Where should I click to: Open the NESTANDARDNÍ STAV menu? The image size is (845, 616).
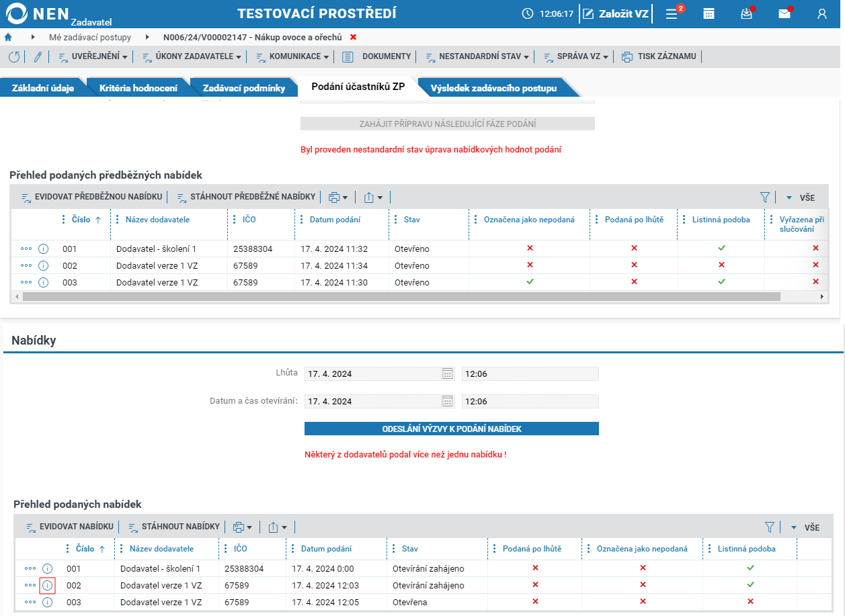[477, 57]
